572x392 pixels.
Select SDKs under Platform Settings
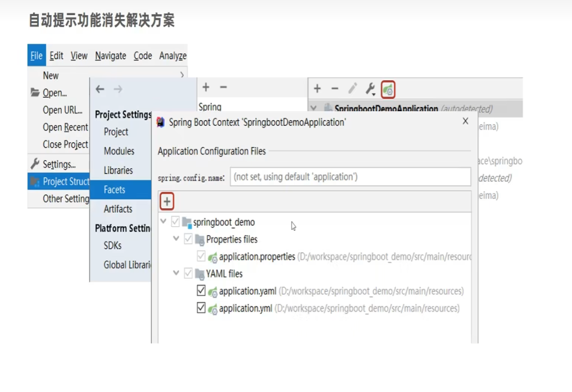(112, 245)
